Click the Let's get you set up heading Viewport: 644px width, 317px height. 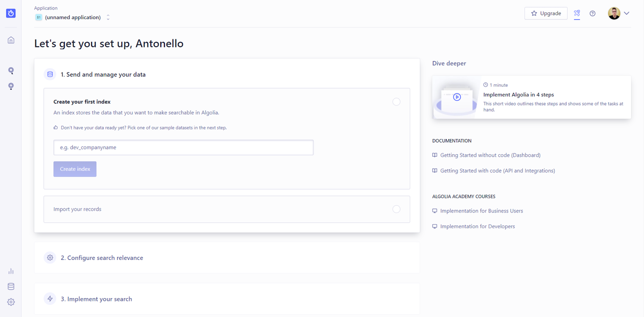[109, 43]
